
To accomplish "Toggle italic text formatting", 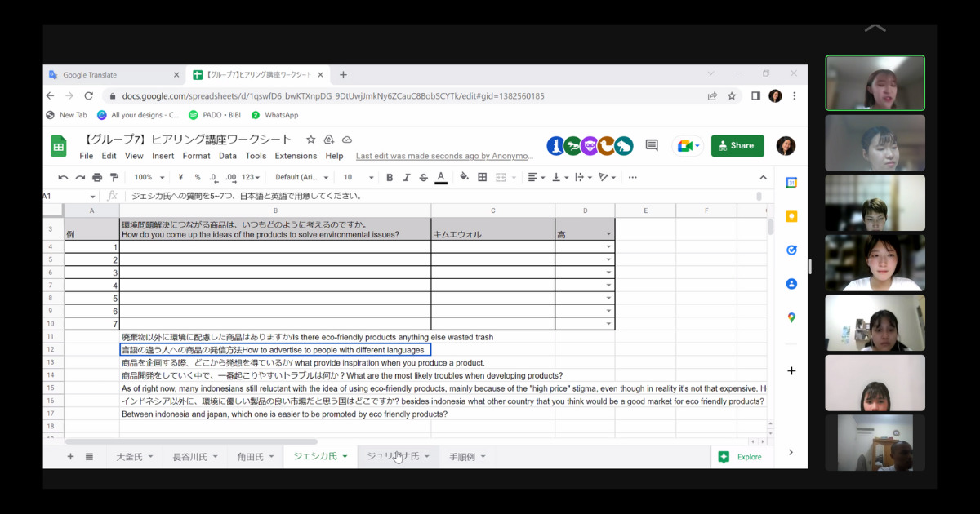I will point(407,177).
